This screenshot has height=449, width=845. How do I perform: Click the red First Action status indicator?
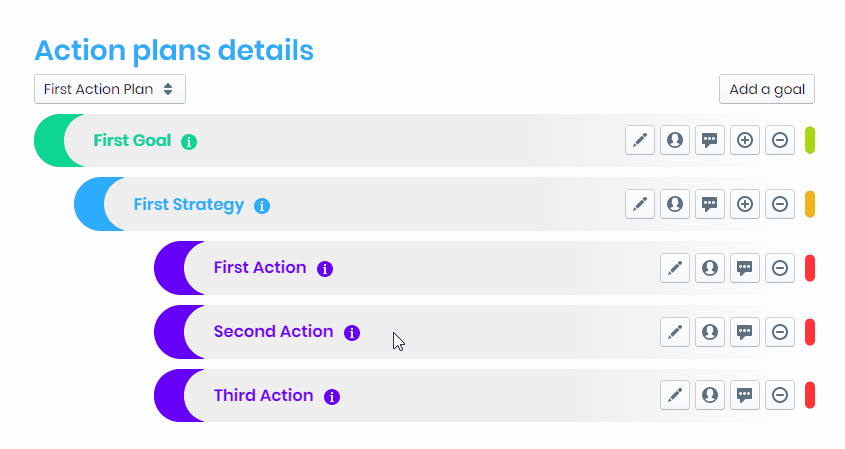point(810,268)
